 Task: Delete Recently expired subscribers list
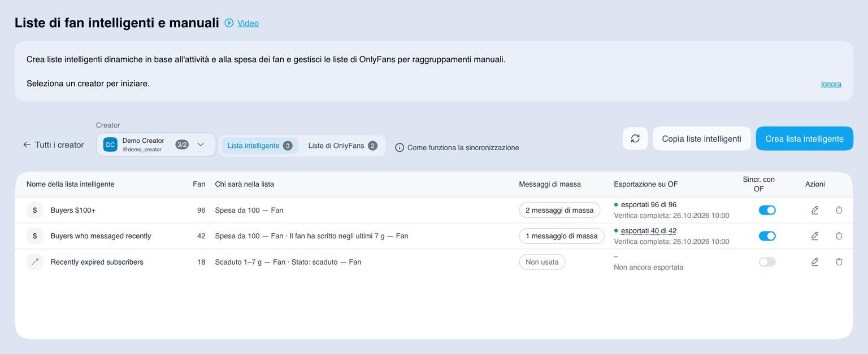[x=839, y=262]
